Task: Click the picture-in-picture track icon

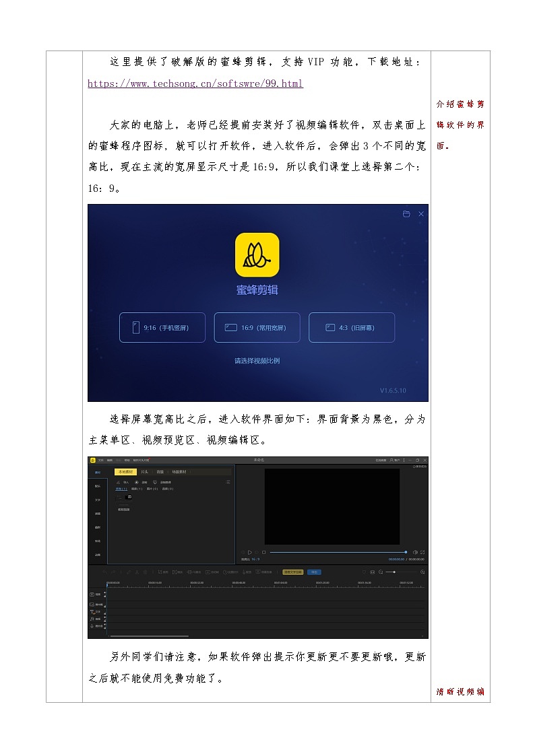Action: point(92,605)
